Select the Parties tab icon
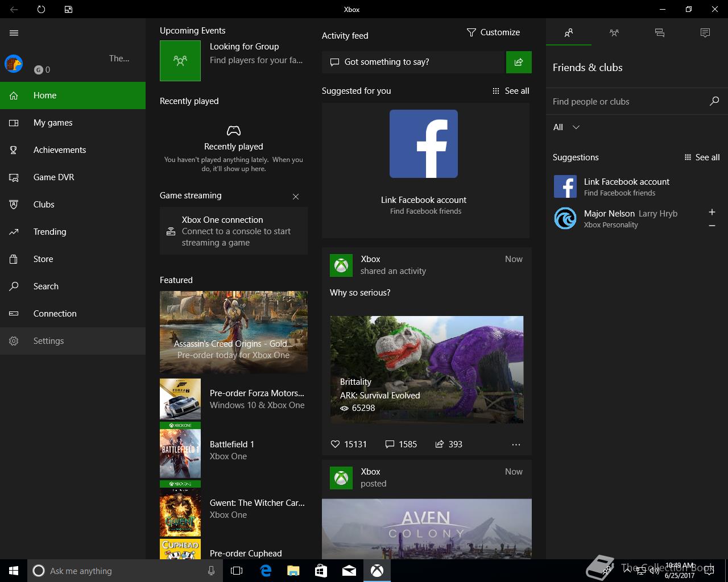Screen dimensions: 728x582 click(x=614, y=33)
